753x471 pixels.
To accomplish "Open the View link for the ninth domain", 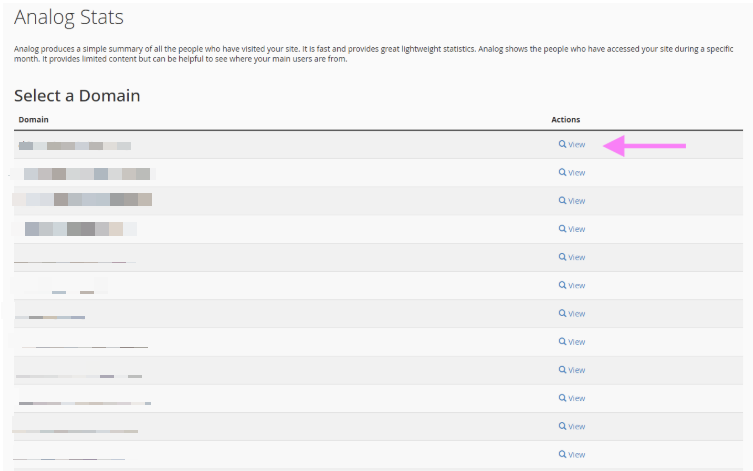I will tap(576, 370).
